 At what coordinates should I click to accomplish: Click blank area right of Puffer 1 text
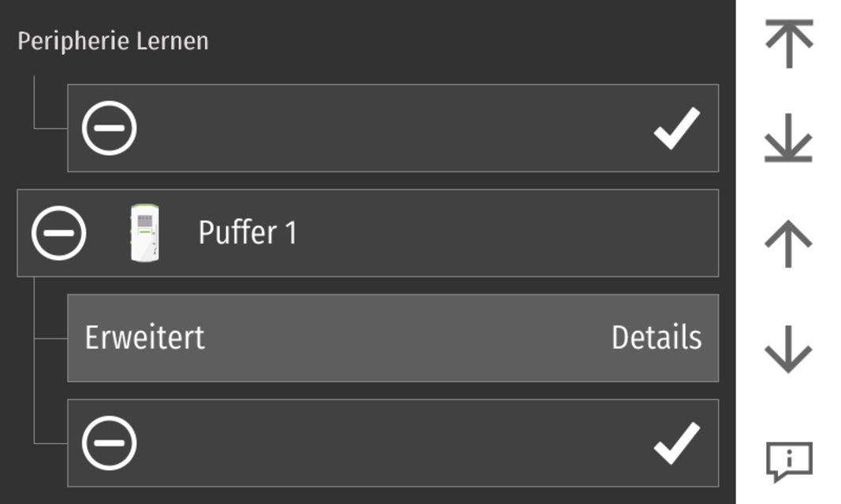[x=504, y=233]
